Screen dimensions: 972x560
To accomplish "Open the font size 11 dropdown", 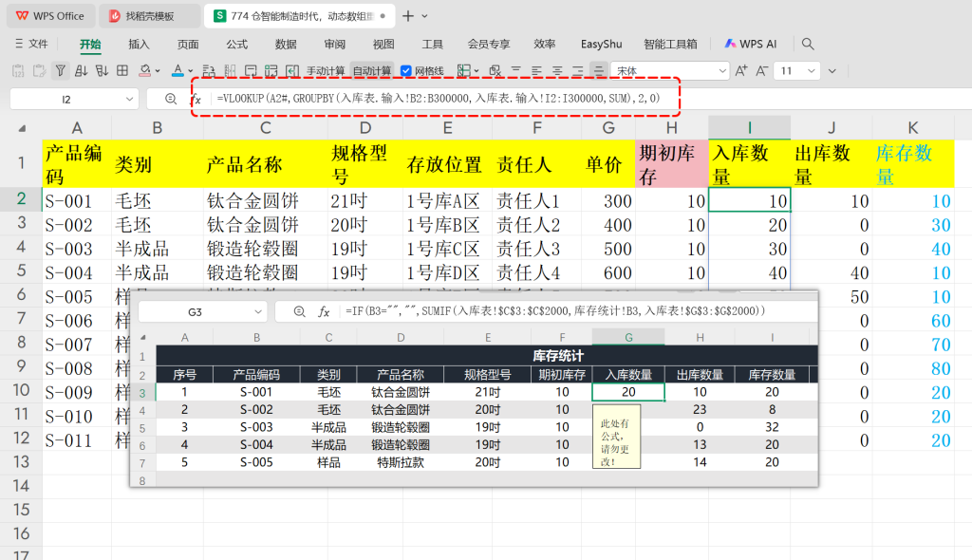I will point(811,70).
